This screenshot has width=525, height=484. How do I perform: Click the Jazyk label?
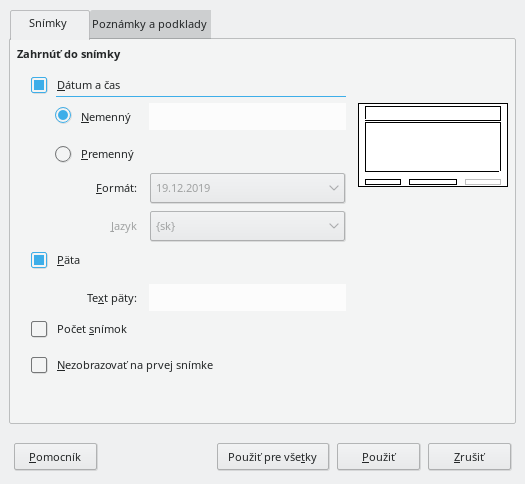pos(124,227)
